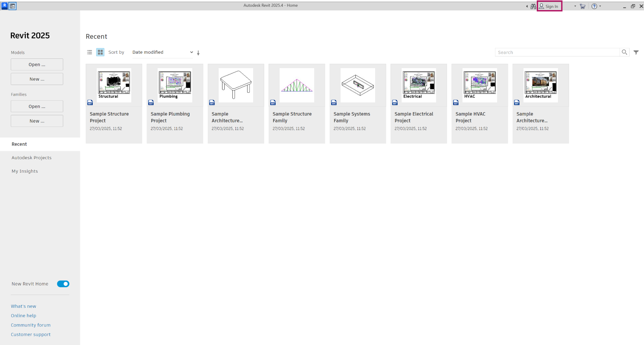The image size is (644, 345).
Task: Click the Sample Systems Family title text
Action: (352, 117)
